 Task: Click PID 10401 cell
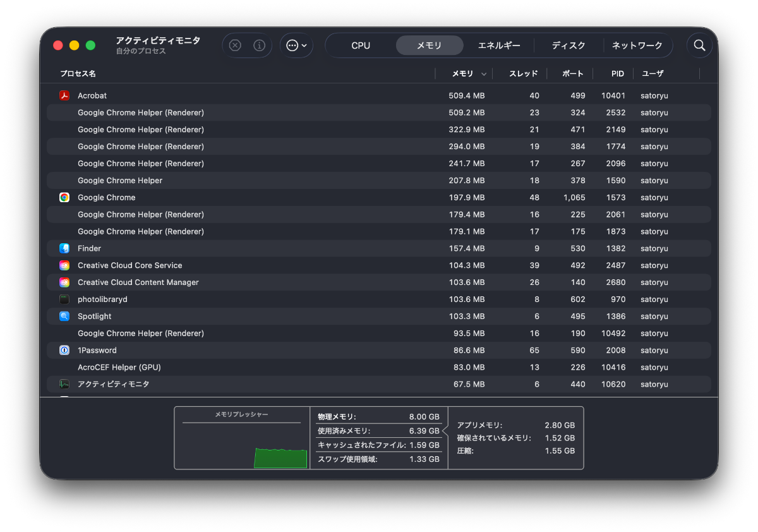[613, 95]
